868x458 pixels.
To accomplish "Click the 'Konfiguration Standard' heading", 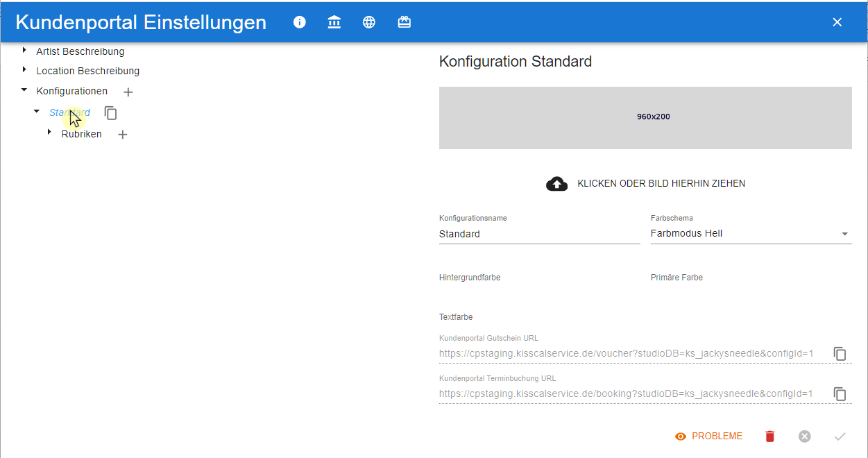I will [x=516, y=61].
